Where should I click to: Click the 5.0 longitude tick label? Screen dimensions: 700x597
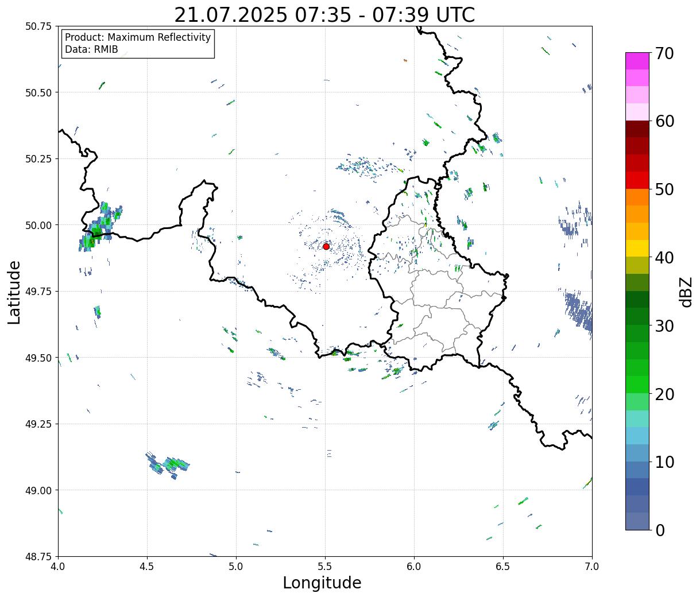[x=236, y=567]
